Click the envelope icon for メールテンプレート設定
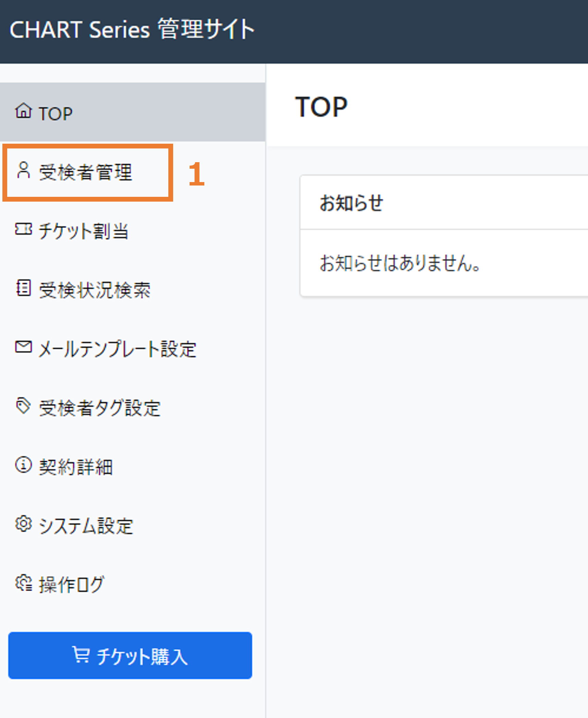This screenshot has height=718, width=588. (x=23, y=347)
